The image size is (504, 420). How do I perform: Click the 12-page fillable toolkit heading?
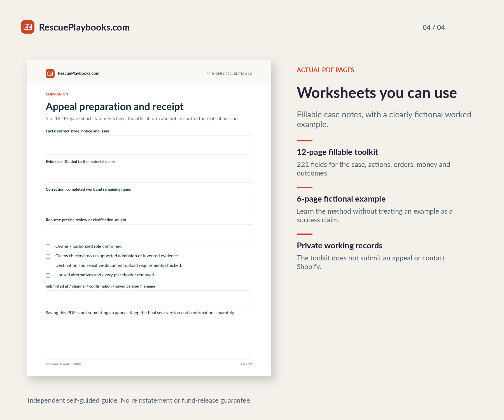pyautogui.click(x=337, y=152)
